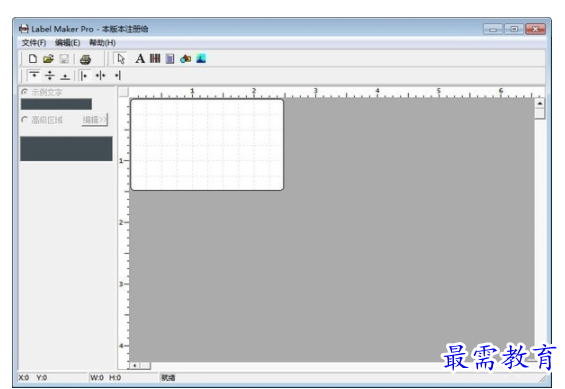Click the Label Maker Pro title bar icon
The image size is (565, 389).
click(x=24, y=29)
